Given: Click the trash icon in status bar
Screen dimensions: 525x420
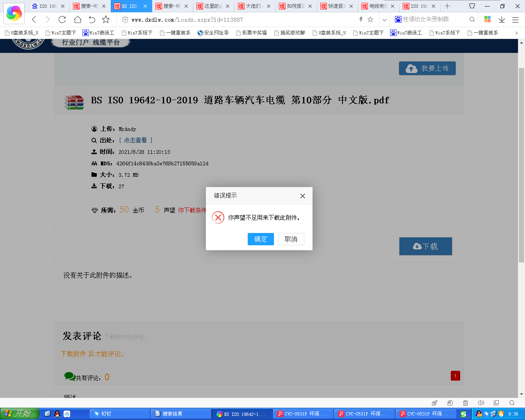Looking at the screenshot, I should [466, 403].
